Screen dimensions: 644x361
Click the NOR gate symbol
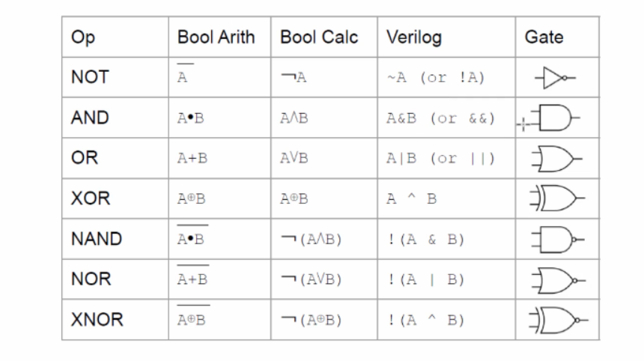(x=558, y=280)
